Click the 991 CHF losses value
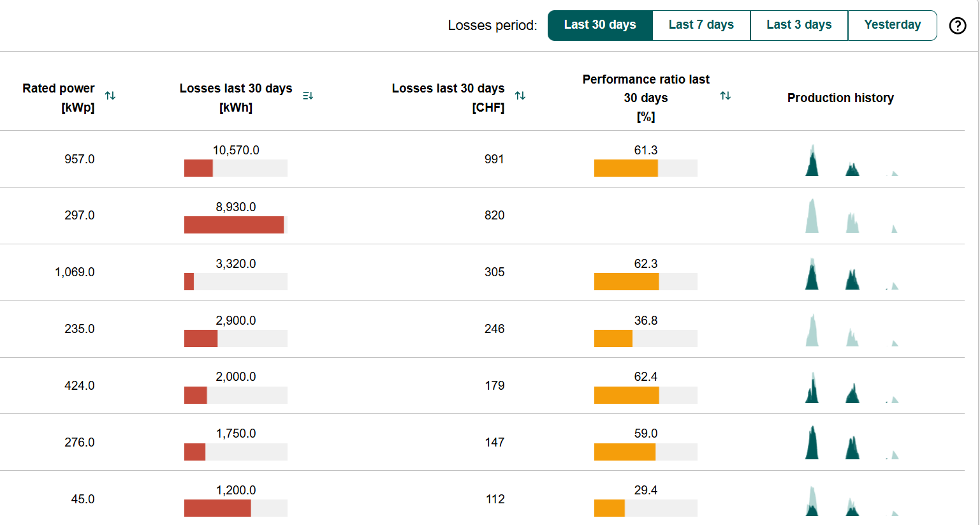This screenshot has height=525, width=980. (494, 159)
